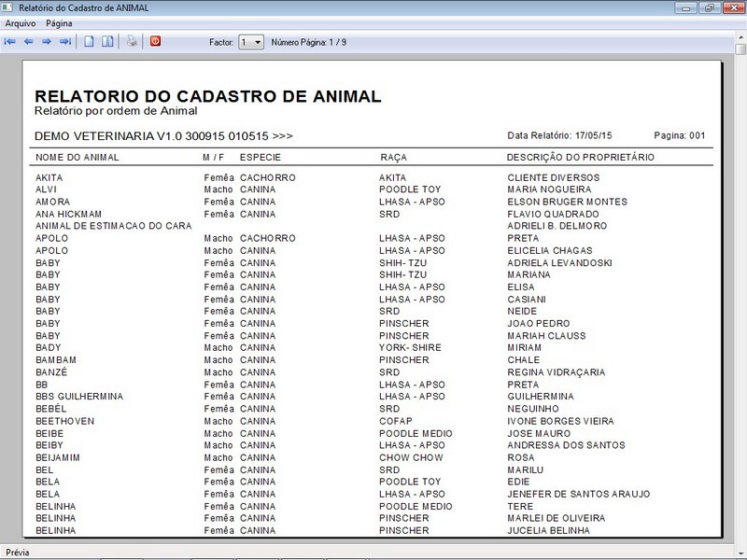Click the Número Página indicator

click(x=309, y=42)
